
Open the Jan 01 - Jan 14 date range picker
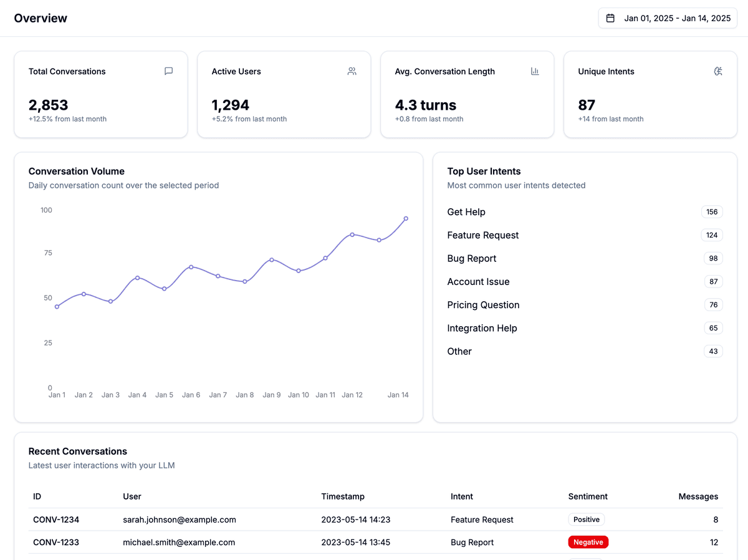pos(667,17)
